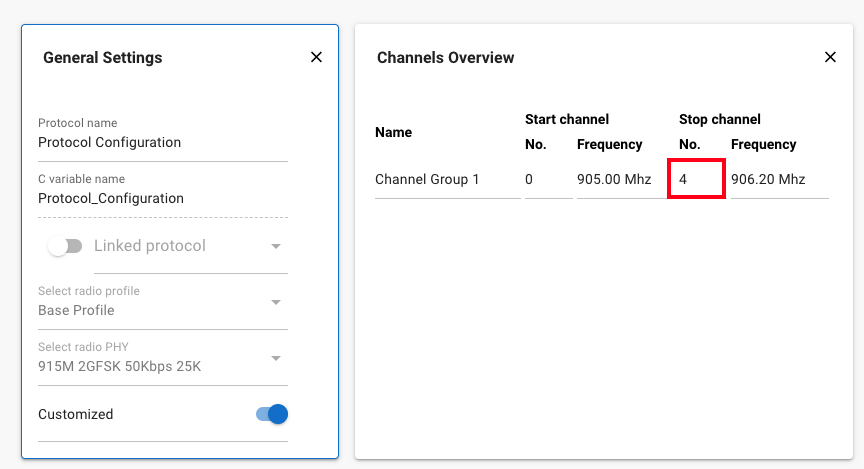Select stop channel number field showing 4

(696, 180)
